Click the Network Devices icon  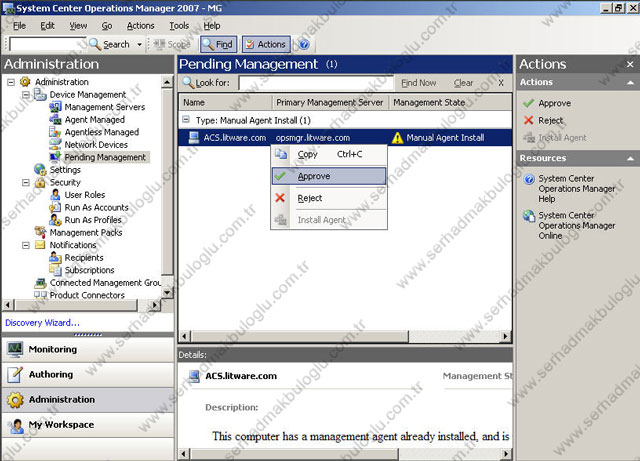[55, 145]
